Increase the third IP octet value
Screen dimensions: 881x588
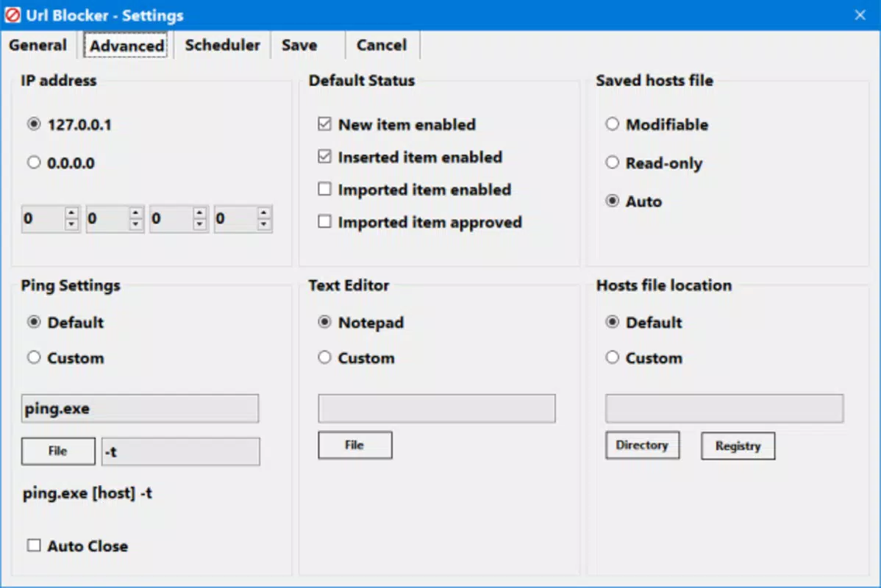199,213
